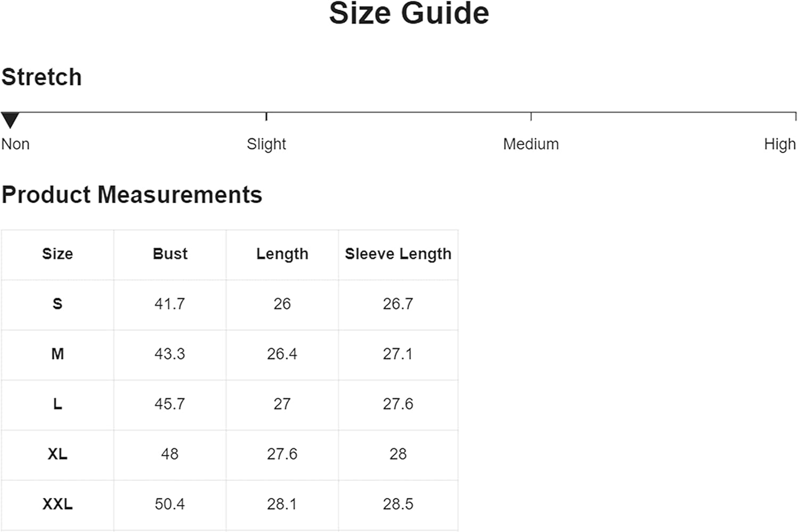Click the Medium stretch label
Screen dimensions: 798x532
(x=530, y=144)
